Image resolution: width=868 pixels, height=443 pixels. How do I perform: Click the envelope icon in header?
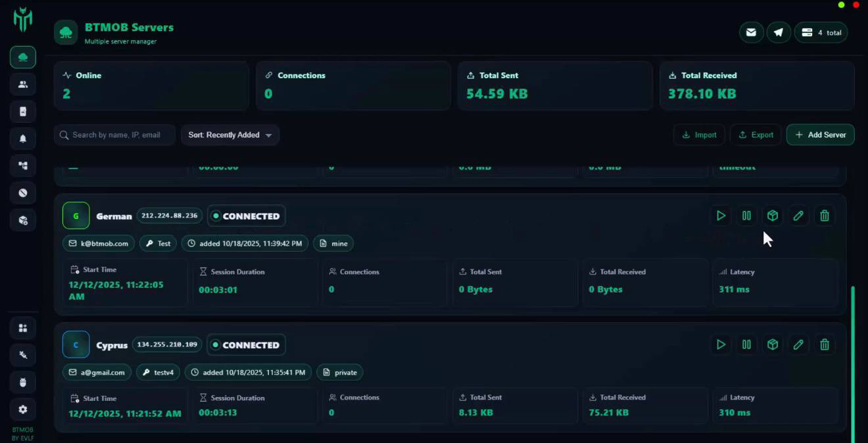751,32
